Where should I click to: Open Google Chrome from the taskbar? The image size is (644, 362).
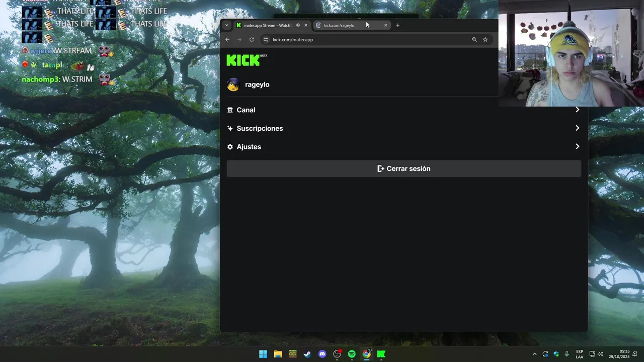pyautogui.click(x=367, y=354)
